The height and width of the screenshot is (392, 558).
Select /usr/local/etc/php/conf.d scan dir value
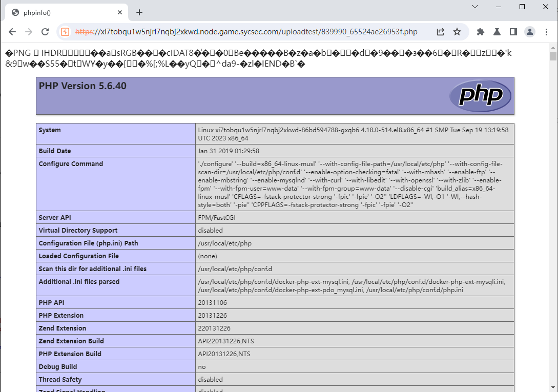click(x=235, y=269)
